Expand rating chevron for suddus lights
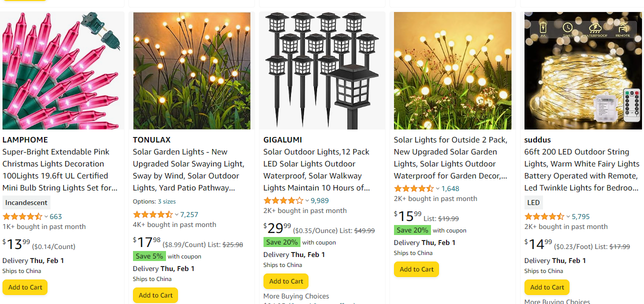 pyautogui.click(x=568, y=216)
